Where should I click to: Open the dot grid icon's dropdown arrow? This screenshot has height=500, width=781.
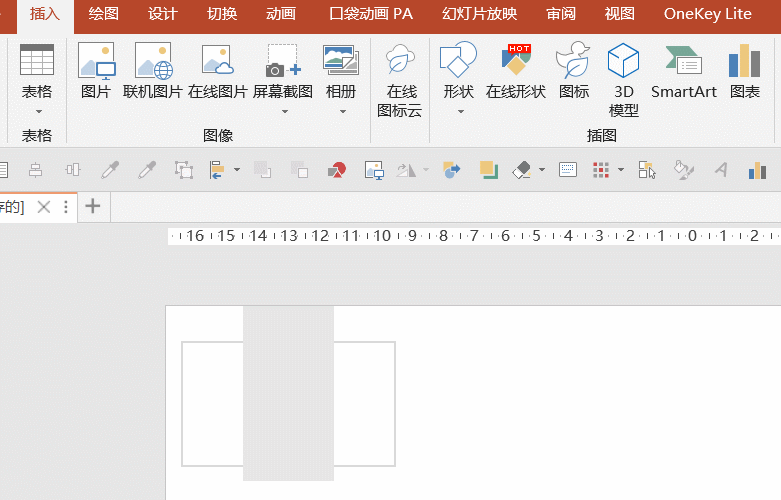(621, 170)
